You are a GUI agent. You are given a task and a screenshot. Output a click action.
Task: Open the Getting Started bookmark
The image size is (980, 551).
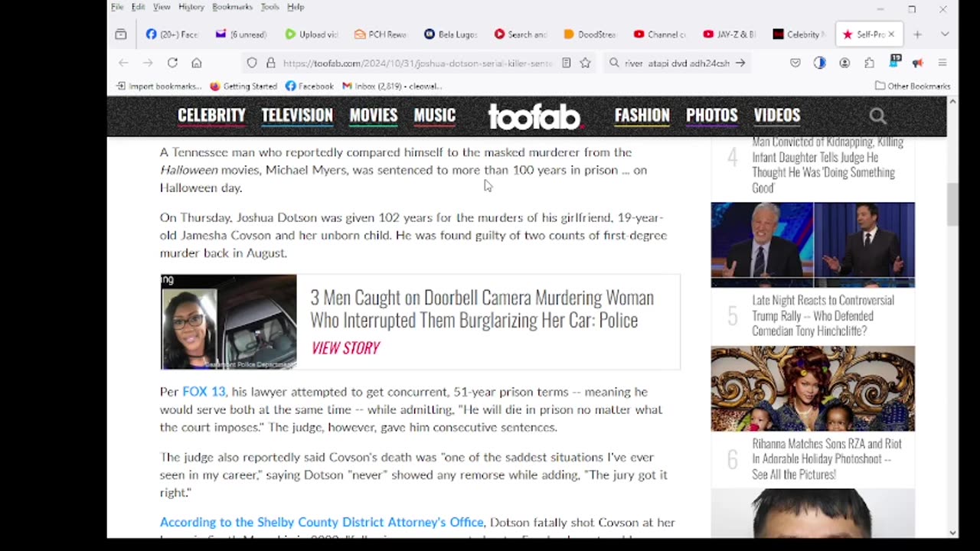(x=243, y=86)
